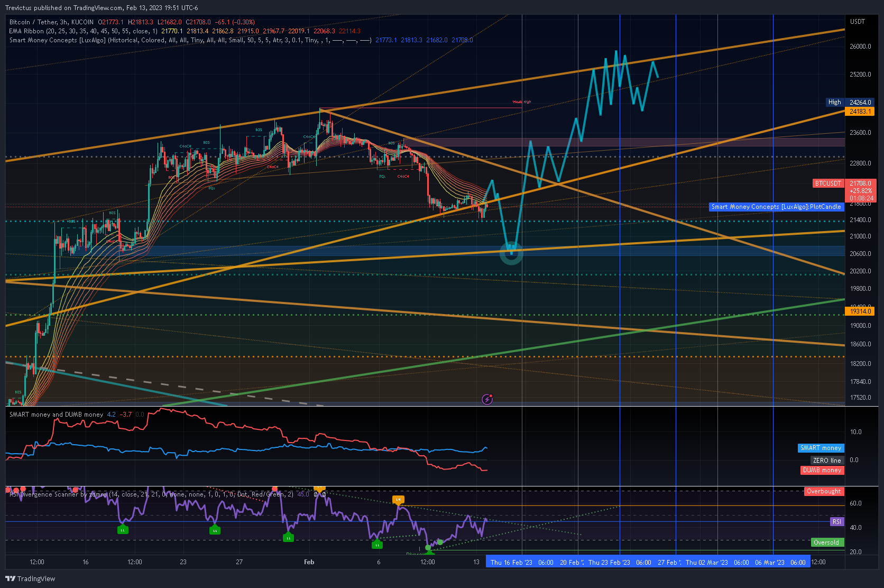Click the red Weak High label
Viewport: 884px width, 588px height.
(522, 102)
